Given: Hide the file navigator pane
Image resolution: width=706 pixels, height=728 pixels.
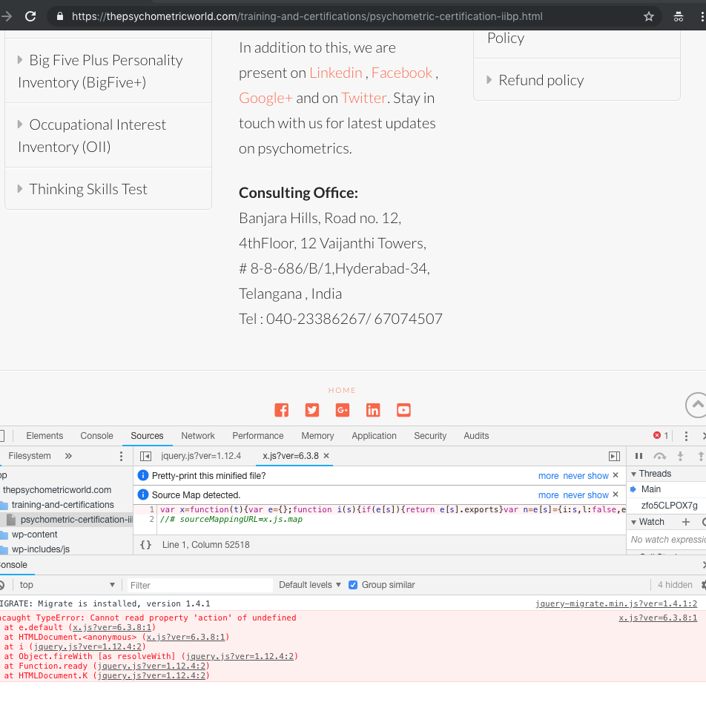Looking at the screenshot, I should [x=146, y=456].
